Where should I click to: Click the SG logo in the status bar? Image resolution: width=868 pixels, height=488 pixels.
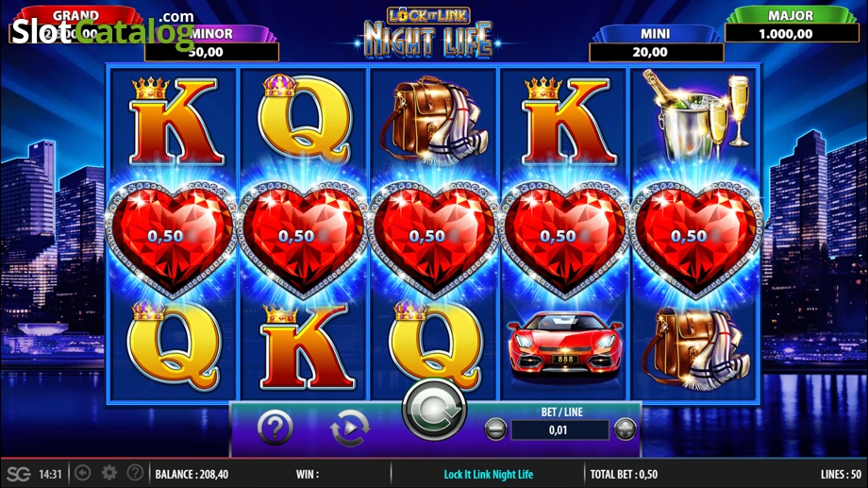[x=19, y=474]
